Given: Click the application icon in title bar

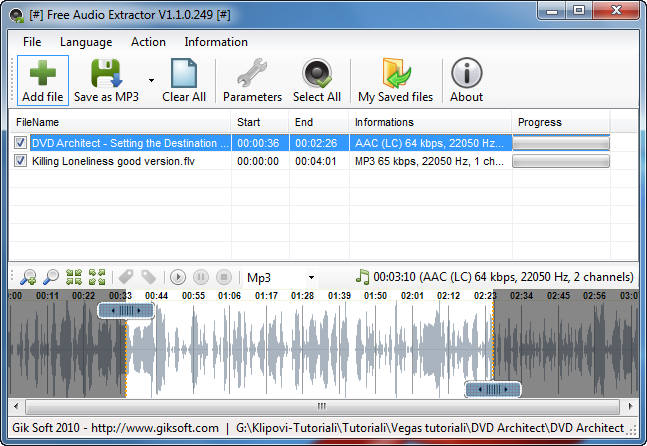Looking at the screenshot, I should [17, 15].
